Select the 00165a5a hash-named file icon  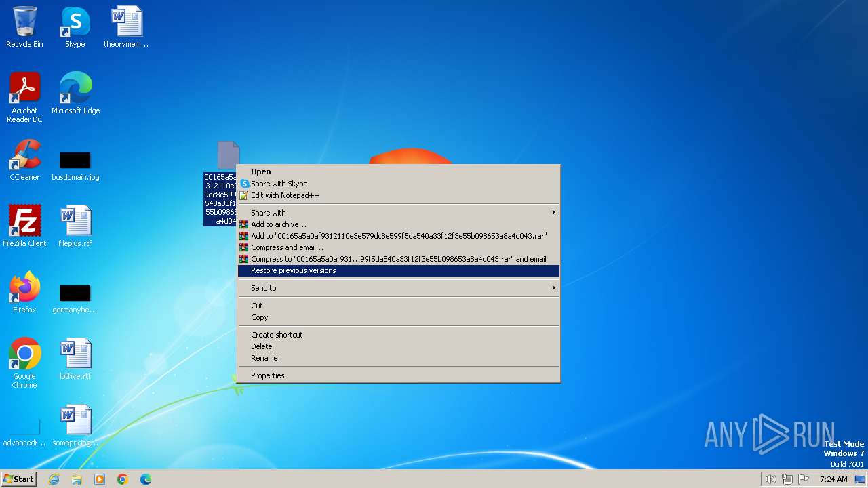pos(229,155)
